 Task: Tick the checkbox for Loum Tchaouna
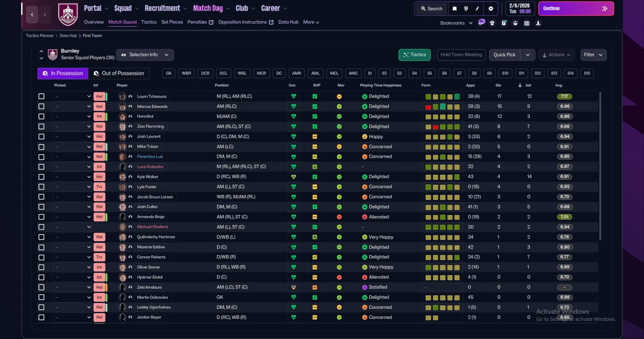[41, 96]
